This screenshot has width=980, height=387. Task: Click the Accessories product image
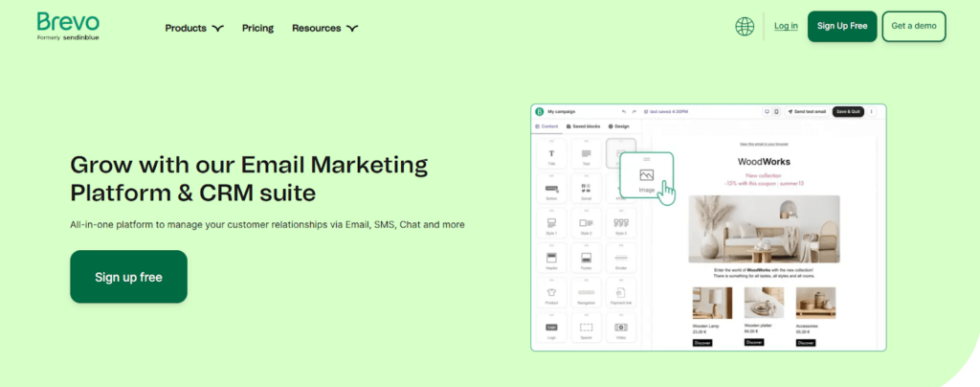815,304
